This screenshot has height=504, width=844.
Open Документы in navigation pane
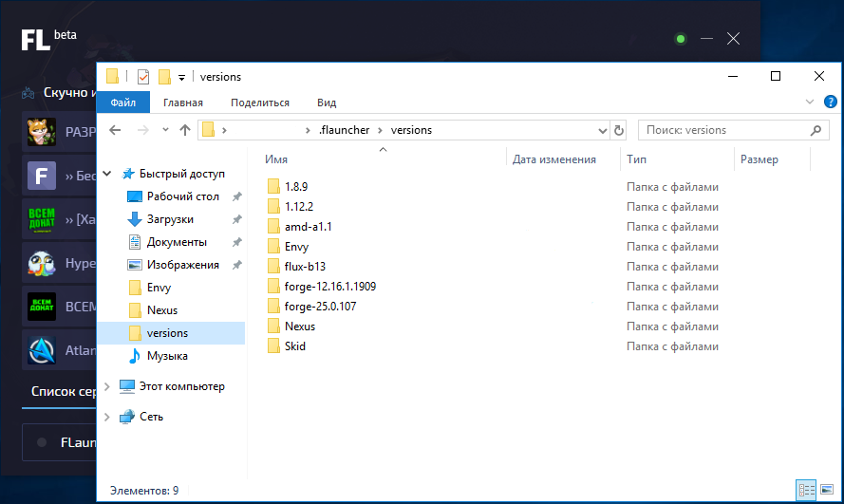[177, 242]
